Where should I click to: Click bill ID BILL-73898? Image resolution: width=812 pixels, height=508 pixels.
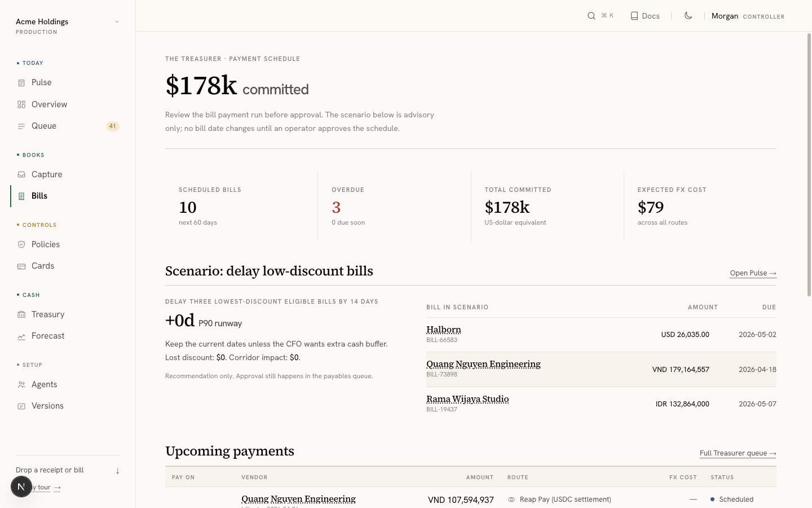click(442, 375)
